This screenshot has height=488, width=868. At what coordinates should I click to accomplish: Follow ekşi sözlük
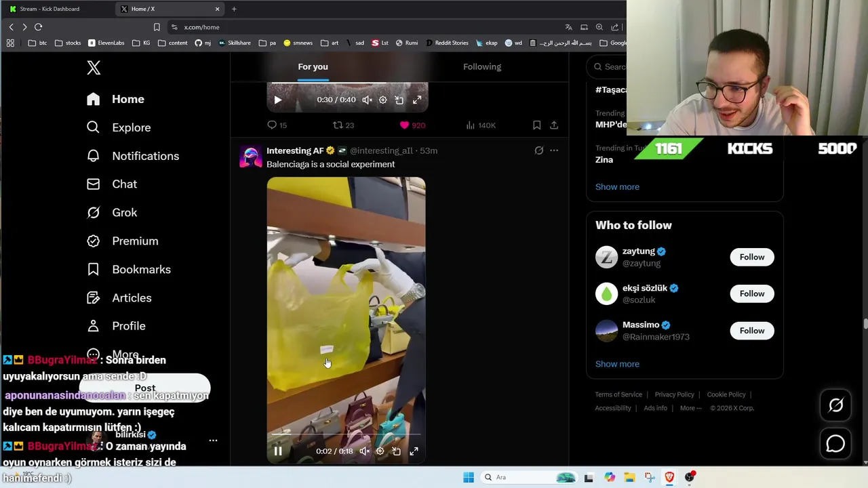click(752, 294)
